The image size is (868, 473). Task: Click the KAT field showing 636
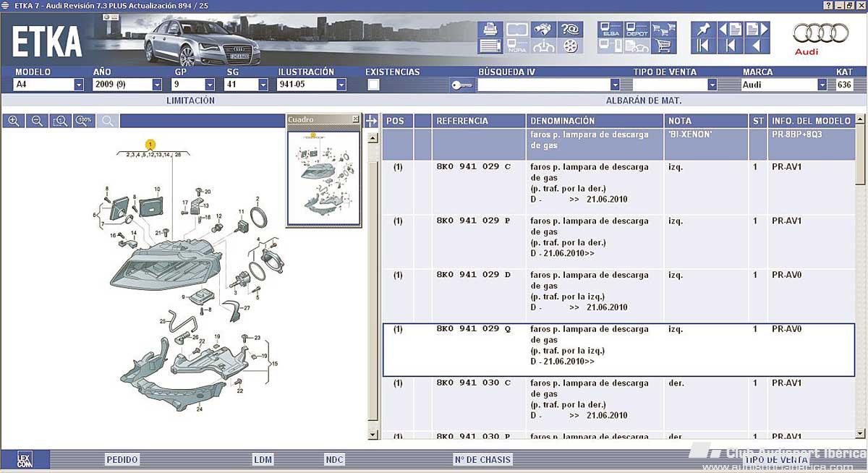pos(845,85)
